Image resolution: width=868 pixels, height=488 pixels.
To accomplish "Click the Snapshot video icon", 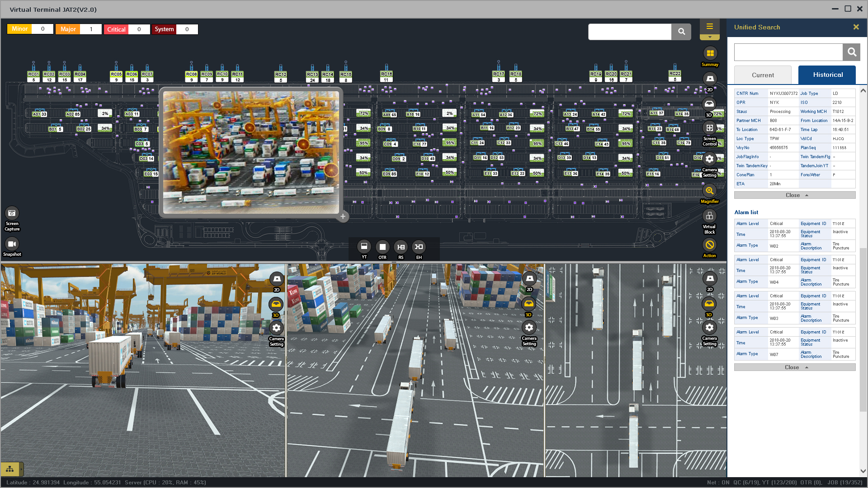I will coord(12,244).
